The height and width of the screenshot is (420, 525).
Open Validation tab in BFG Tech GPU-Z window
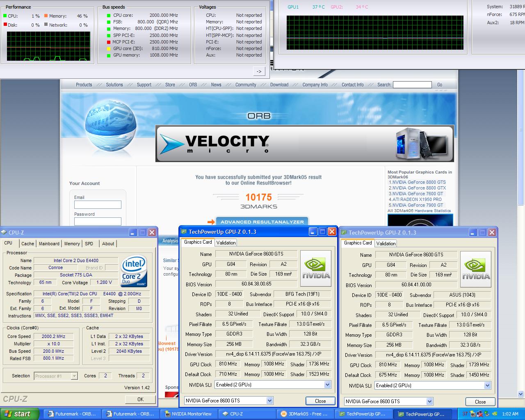coord(226,242)
